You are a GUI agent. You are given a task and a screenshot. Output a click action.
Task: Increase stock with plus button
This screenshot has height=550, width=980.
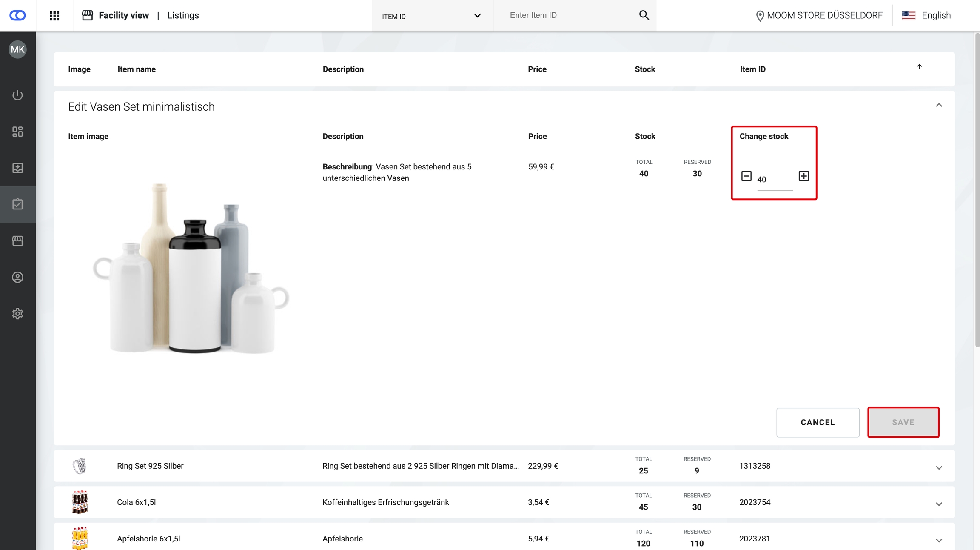pyautogui.click(x=803, y=176)
